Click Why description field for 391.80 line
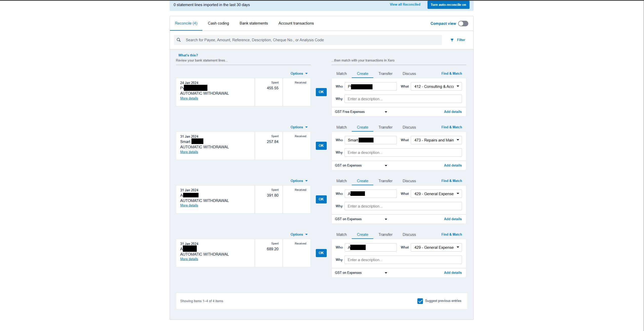 tap(403, 206)
